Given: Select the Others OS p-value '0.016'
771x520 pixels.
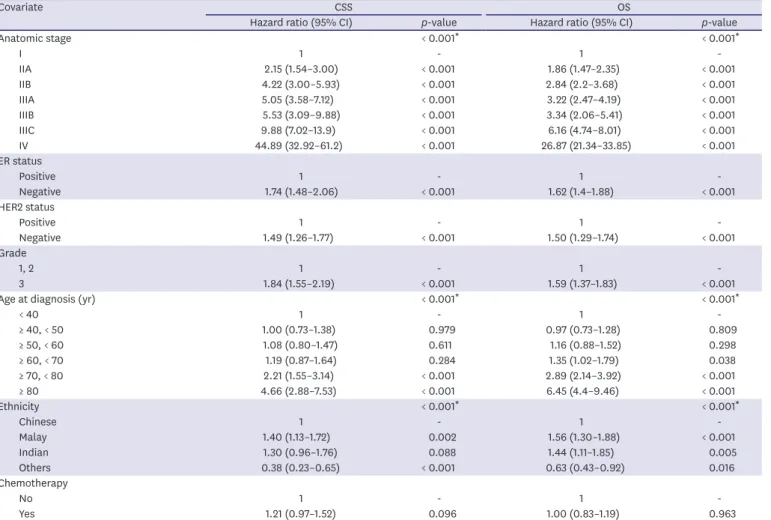Looking at the screenshot, I should [x=722, y=468].
